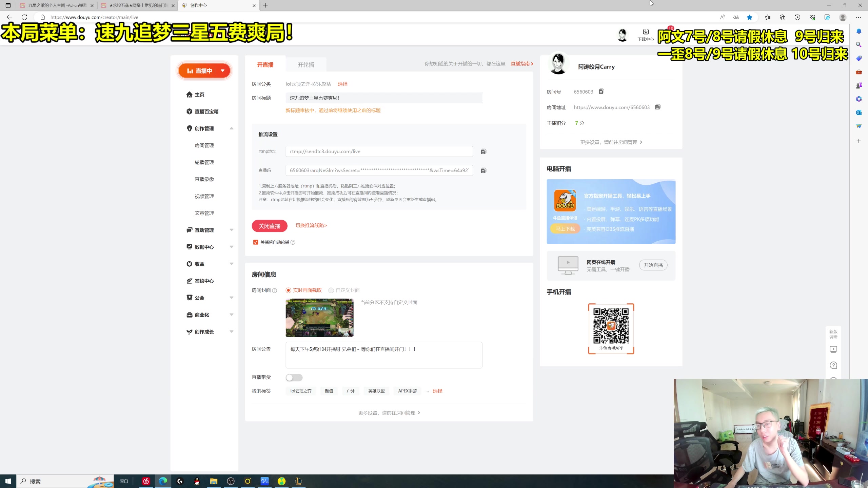This screenshot has height=488, width=868.
Task: Click 选择 next to 我的标签
Action: (437, 391)
